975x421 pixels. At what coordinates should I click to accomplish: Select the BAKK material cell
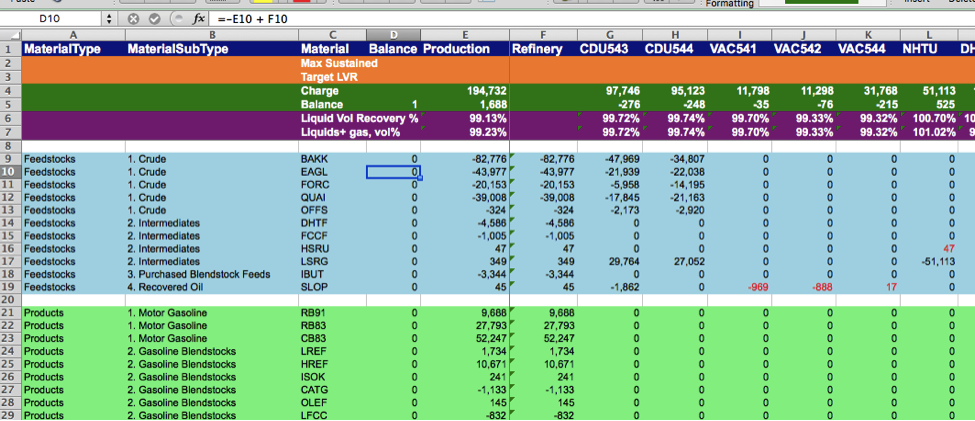[x=331, y=159]
